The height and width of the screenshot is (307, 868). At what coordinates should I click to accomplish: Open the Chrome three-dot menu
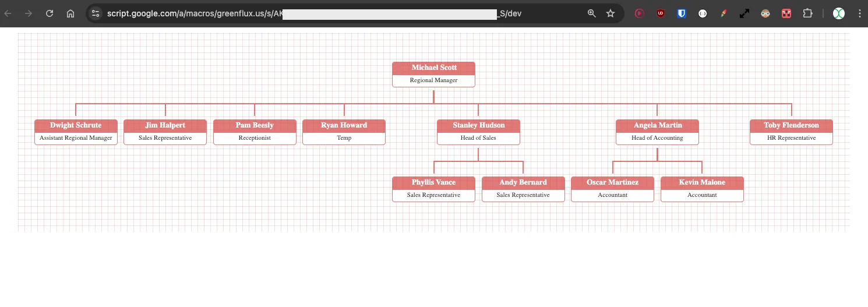tap(858, 13)
